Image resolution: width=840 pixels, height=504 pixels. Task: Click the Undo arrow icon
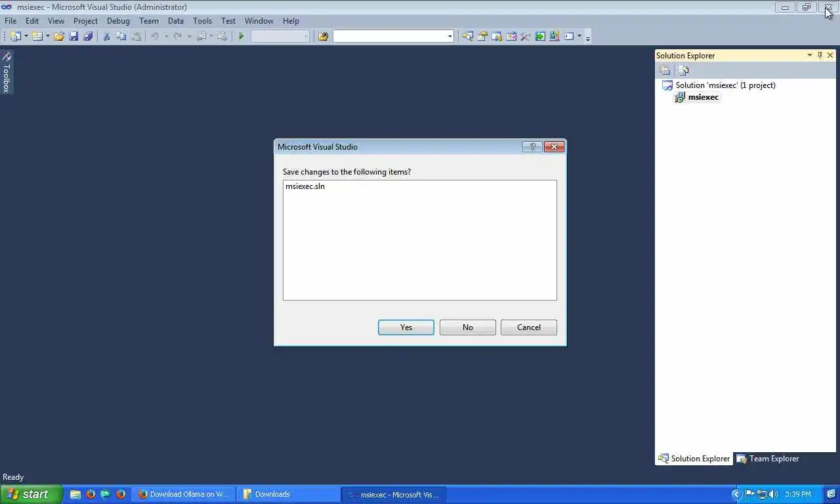tap(155, 36)
